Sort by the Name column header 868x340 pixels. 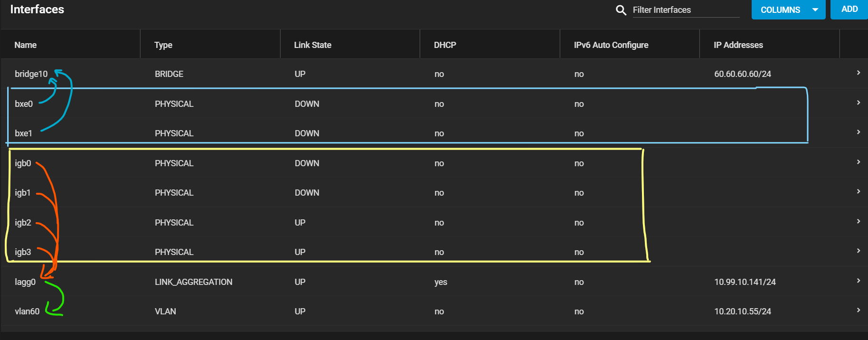(x=26, y=45)
